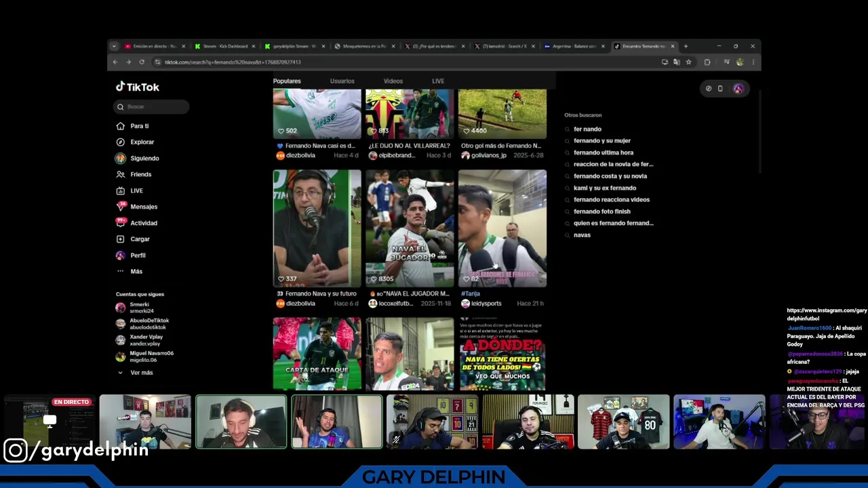Click phone app icon in TikTok header
Screen dimensions: 868x488
720,89
